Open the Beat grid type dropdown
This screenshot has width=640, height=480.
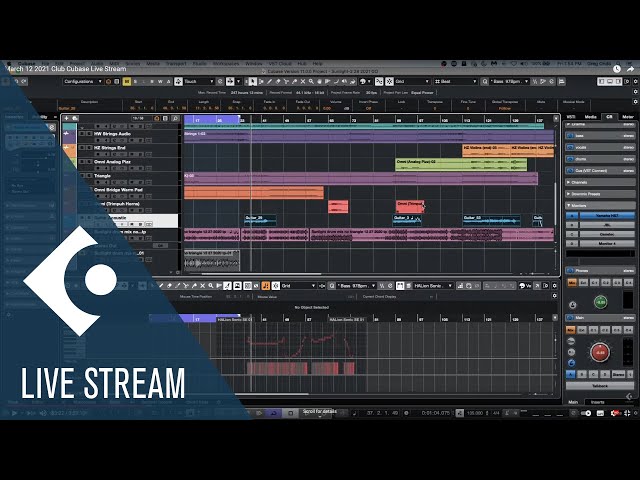[x=456, y=82]
